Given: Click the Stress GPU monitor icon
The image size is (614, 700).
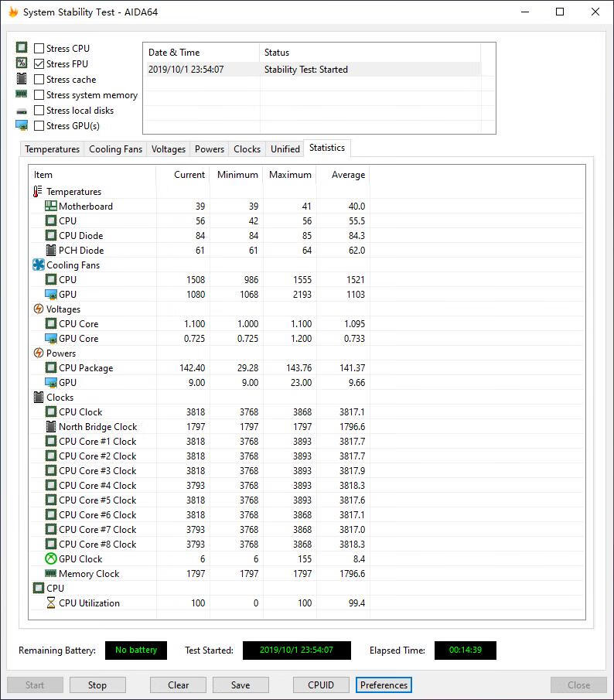Looking at the screenshot, I should coord(22,125).
